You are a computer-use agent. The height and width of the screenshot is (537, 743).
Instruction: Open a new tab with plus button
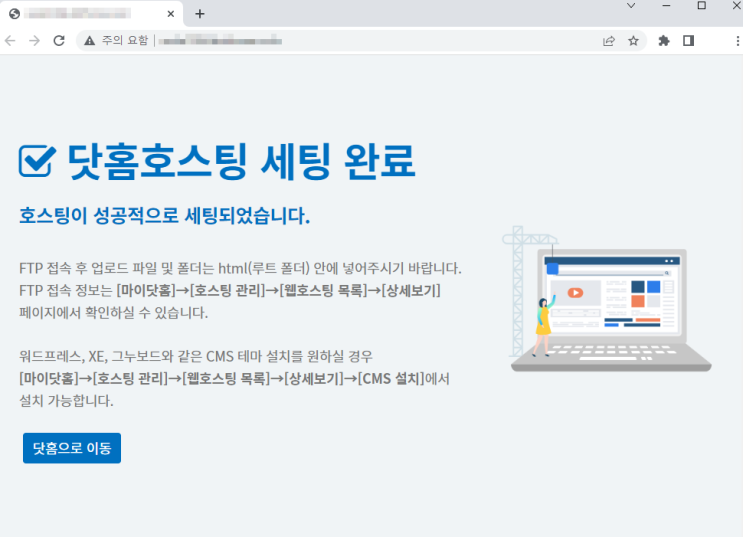(x=199, y=14)
